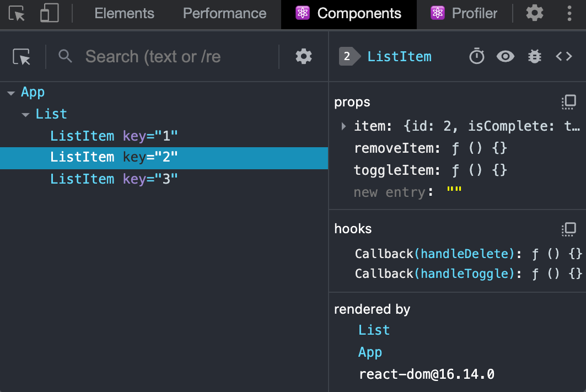Open ListItem source with the code icon

tap(564, 56)
